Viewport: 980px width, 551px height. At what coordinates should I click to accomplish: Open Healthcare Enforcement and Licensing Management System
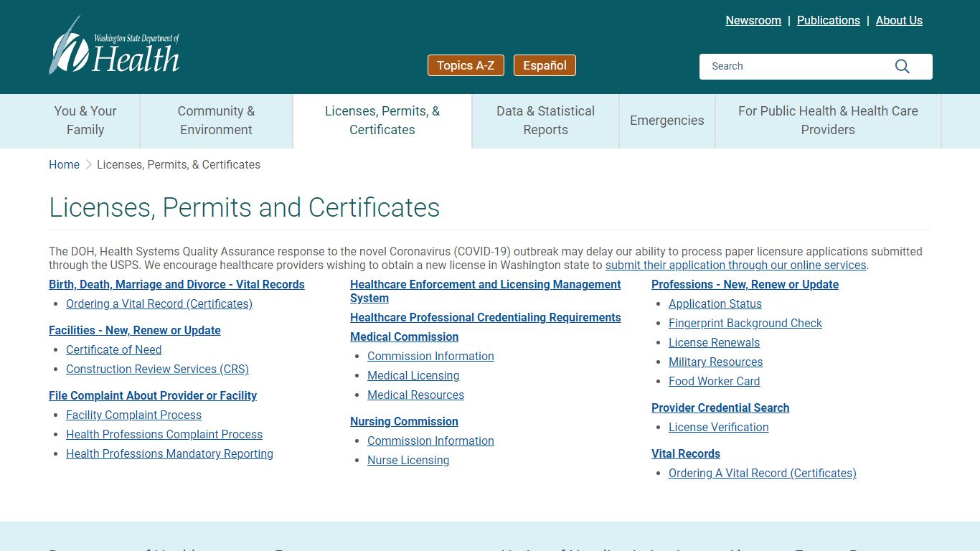tap(486, 291)
